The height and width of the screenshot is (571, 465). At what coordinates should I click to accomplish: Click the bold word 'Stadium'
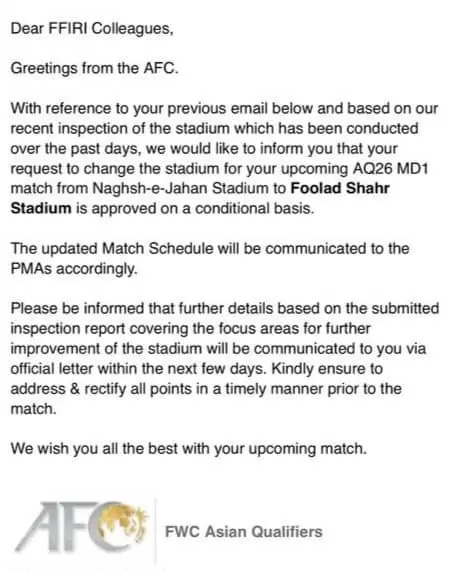(41, 208)
